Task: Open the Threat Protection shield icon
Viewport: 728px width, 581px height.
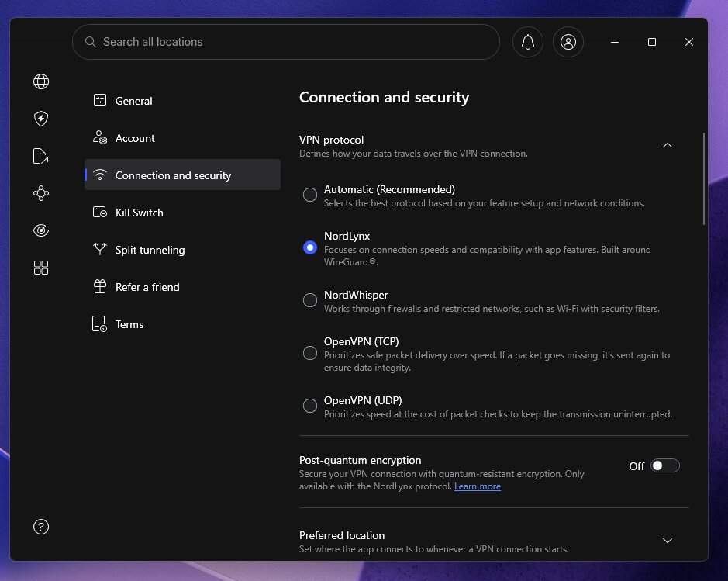Action: pos(41,119)
